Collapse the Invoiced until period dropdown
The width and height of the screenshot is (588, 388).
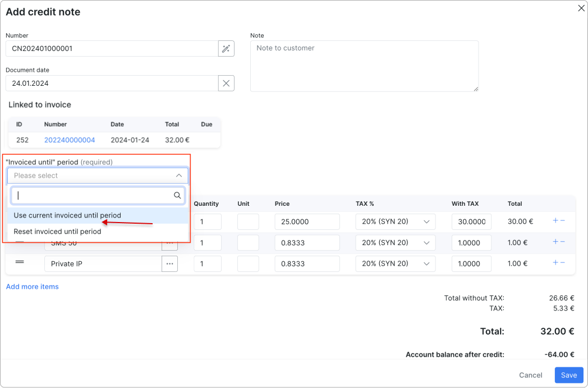(179, 175)
